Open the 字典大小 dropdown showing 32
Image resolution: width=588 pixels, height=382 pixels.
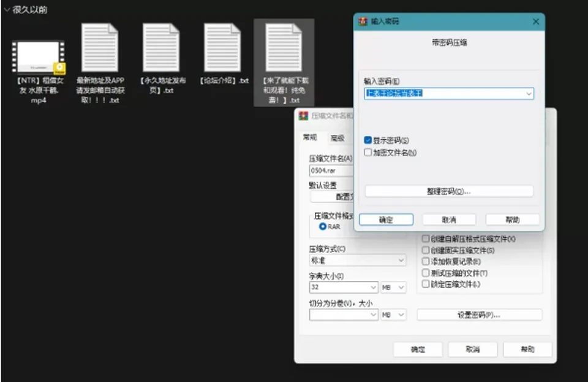coord(344,288)
